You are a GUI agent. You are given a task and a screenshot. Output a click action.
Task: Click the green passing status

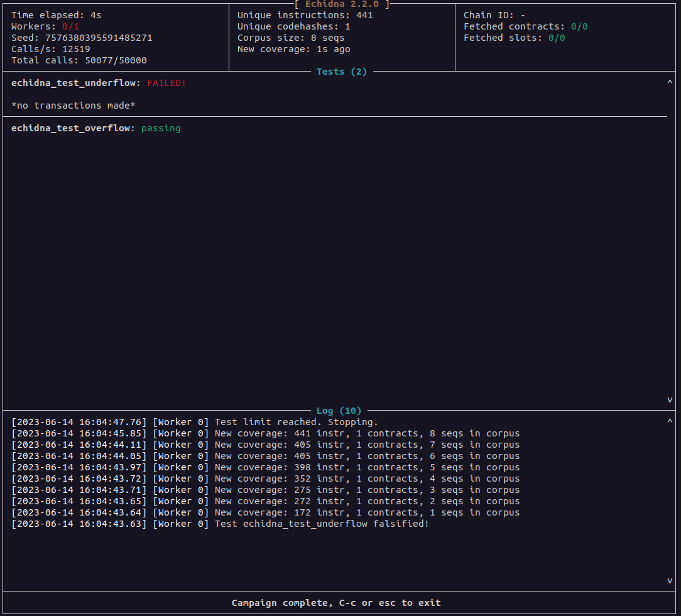161,128
